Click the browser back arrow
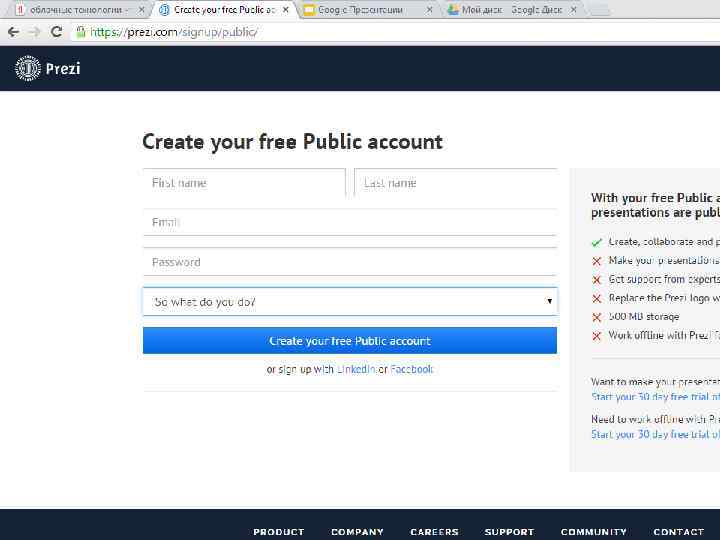The image size is (720, 540). tap(13, 32)
